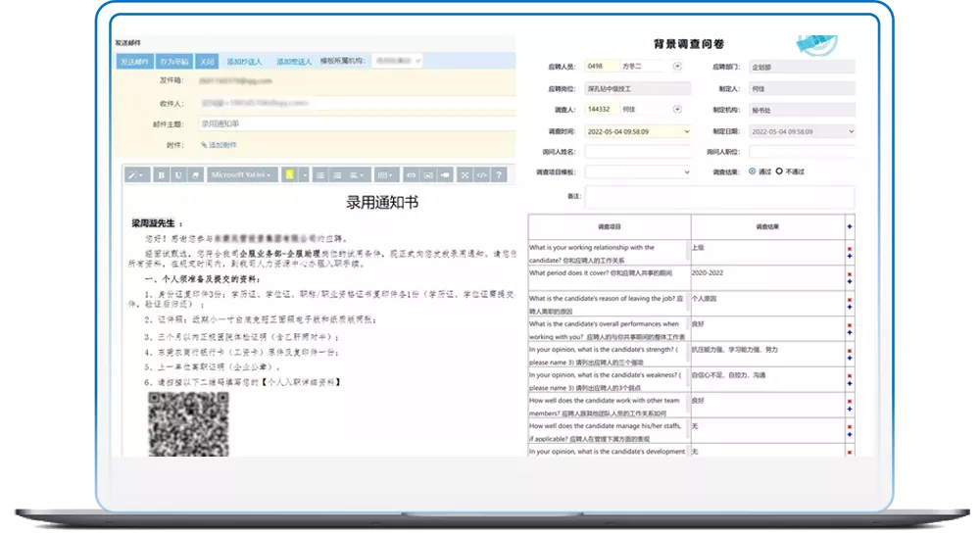Click the 询问人职位 input field
980x535 pixels.
tap(803, 152)
